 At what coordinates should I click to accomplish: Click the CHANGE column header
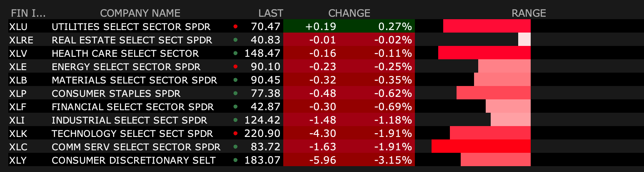pyautogui.click(x=349, y=13)
